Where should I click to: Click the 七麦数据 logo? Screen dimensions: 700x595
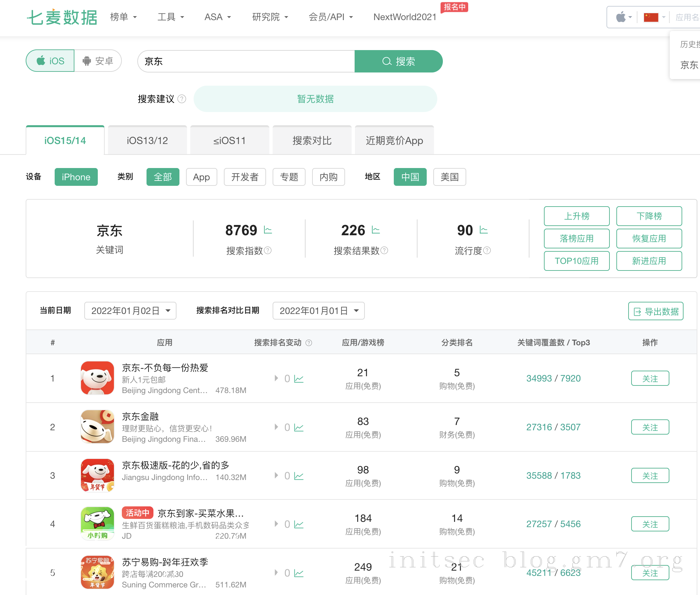(63, 17)
